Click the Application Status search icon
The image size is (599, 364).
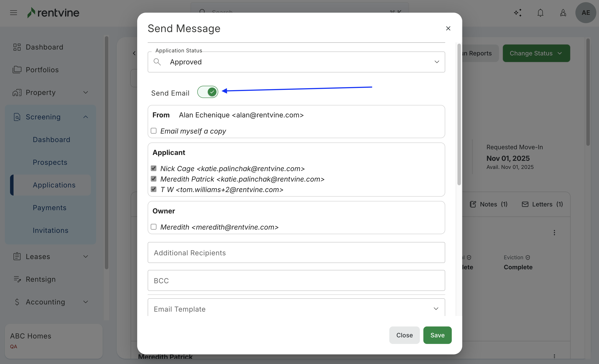[x=157, y=62]
